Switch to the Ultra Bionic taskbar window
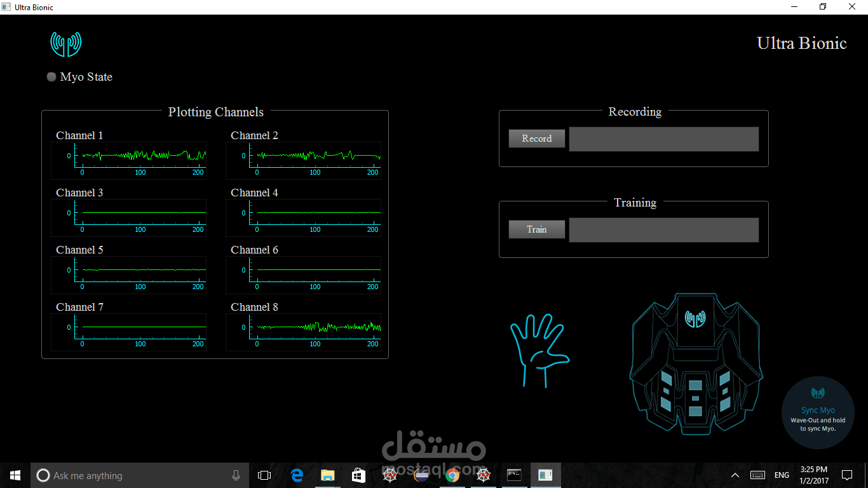 545,475
